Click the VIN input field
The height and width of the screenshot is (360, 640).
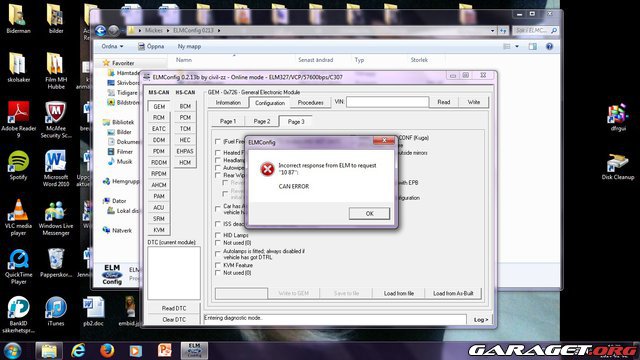click(387, 102)
